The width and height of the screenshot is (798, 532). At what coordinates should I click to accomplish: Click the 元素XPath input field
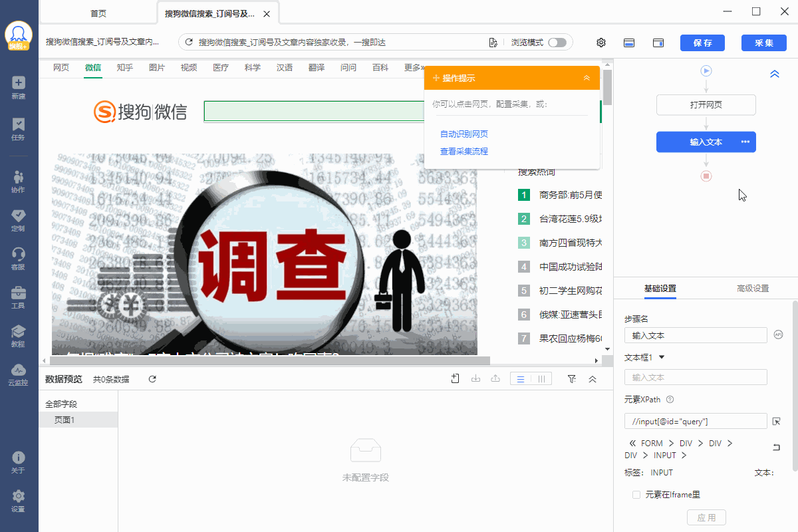click(x=696, y=421)
